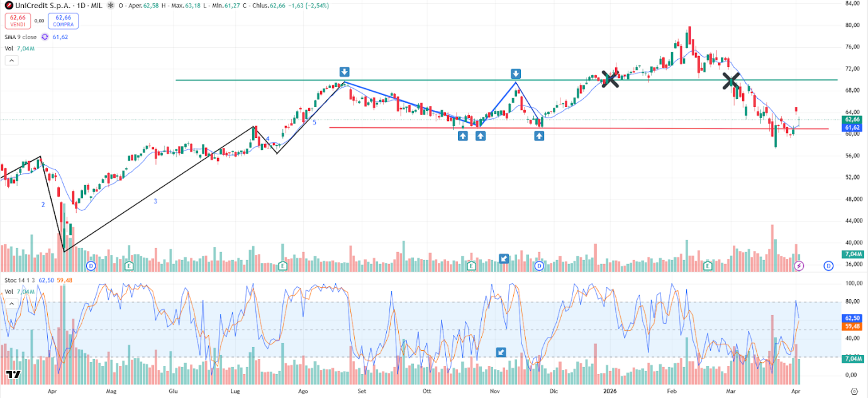Click the earnings E marker in August
Viewport: 868px width, 398px height.
(282, 266)
